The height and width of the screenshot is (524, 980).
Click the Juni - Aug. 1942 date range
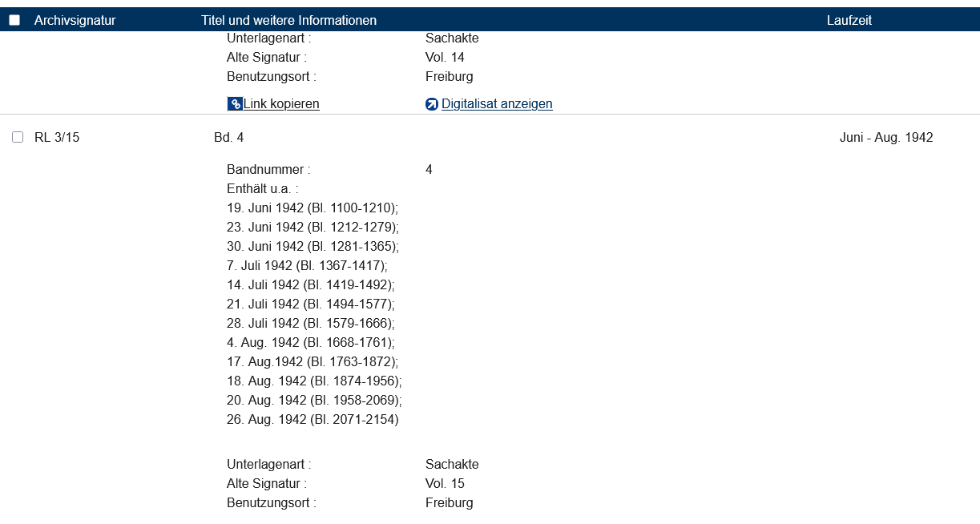click(885, 138)
